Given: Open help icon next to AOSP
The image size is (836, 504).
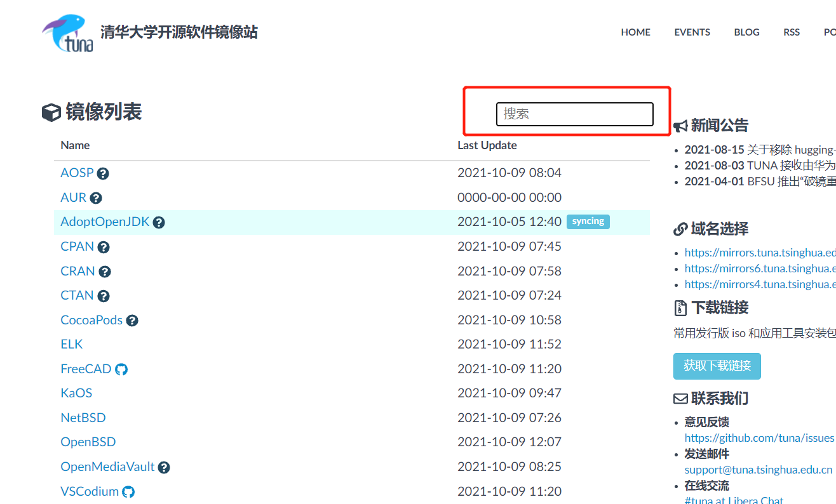Looking at the screenshot, I should [103, 173].
